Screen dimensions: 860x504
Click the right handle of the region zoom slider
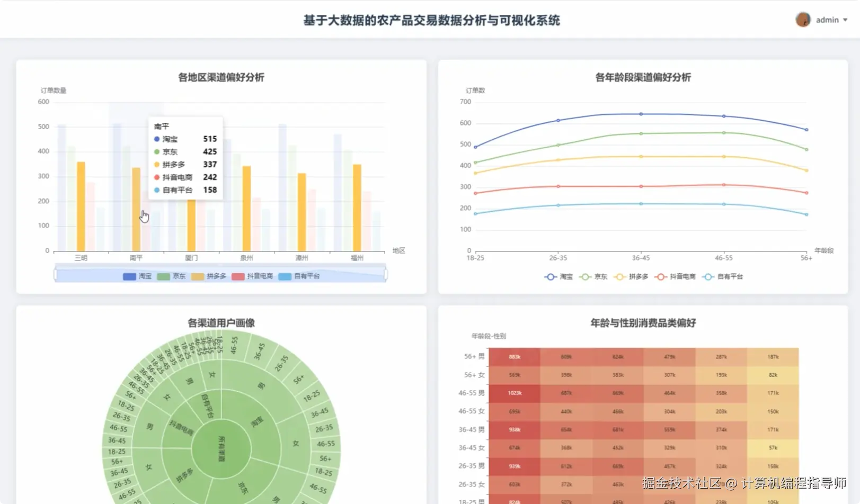386,275
